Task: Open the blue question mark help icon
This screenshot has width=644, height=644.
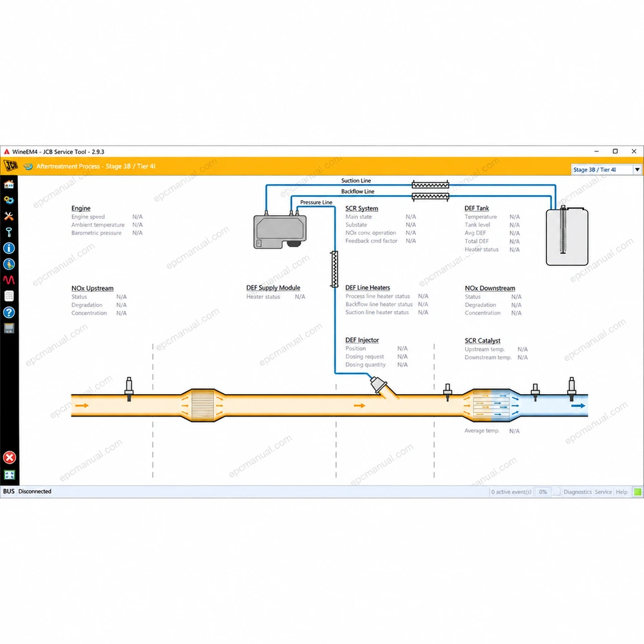Action: pos(9,312)
